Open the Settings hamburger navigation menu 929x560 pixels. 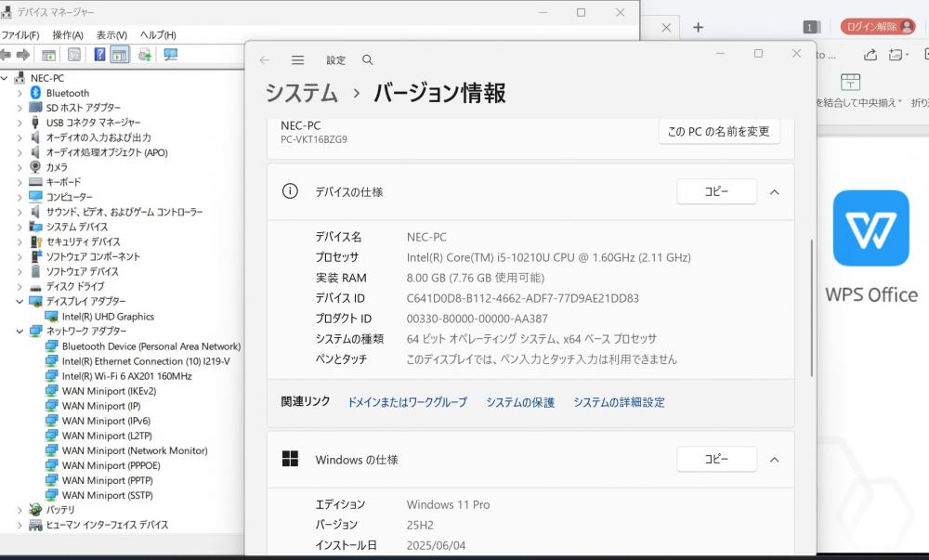click(297, 60)
